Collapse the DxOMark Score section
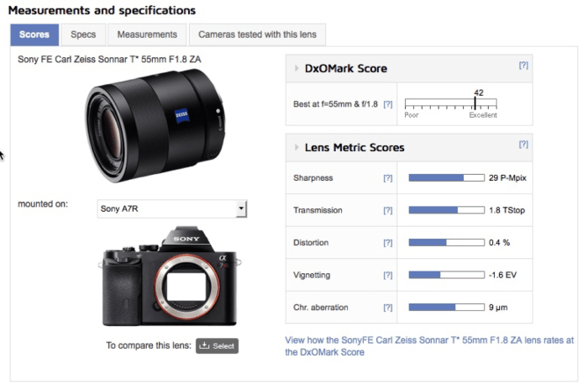 coord(297,68)
